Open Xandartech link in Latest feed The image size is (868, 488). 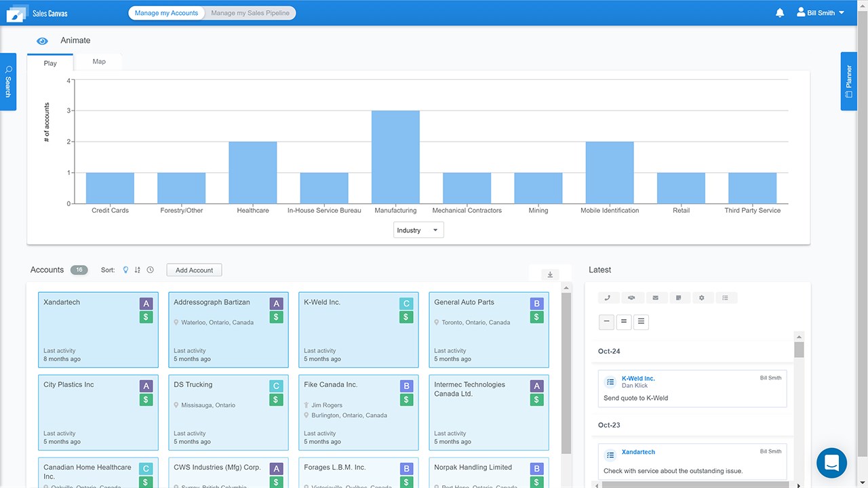pyautogui.click(x=638, y=452)
